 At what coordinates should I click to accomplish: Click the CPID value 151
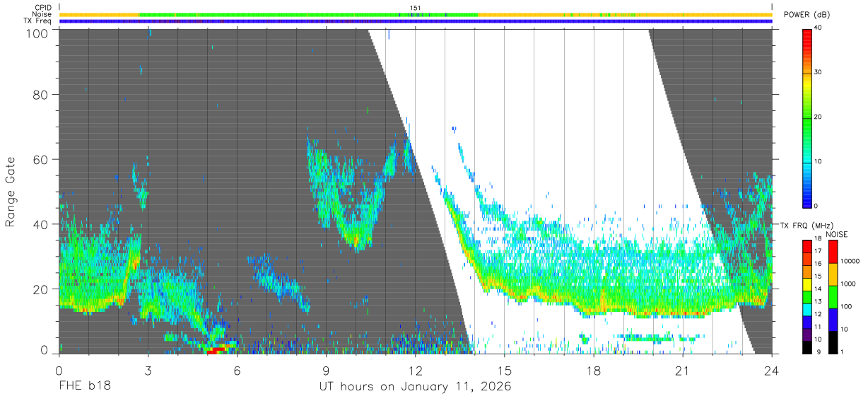click(x=416, y=8)
